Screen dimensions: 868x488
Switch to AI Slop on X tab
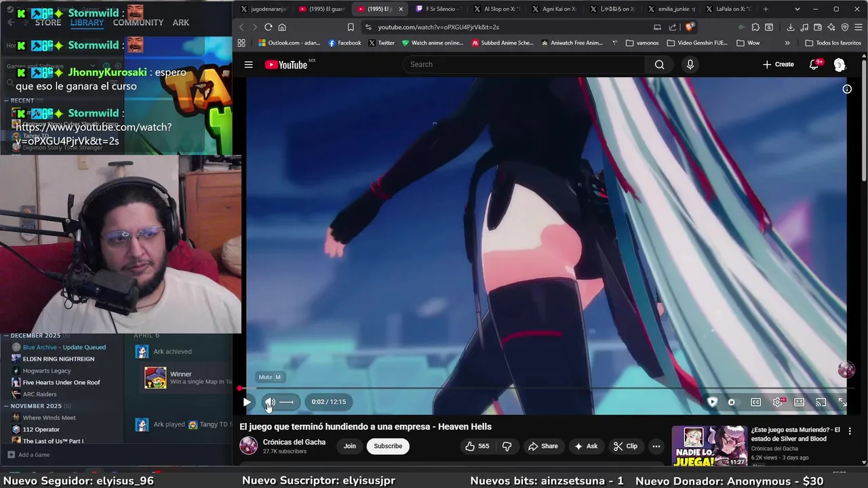click(497, 9)
